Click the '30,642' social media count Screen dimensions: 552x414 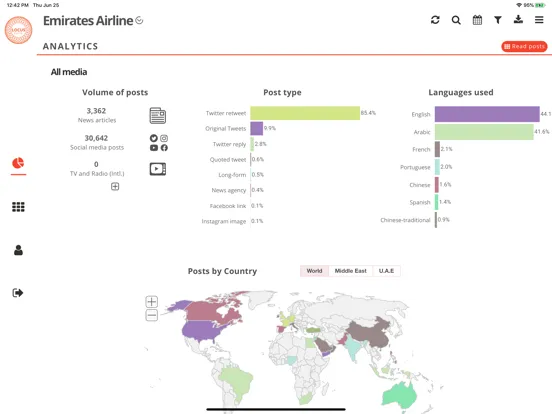click(x=96, y=138)
